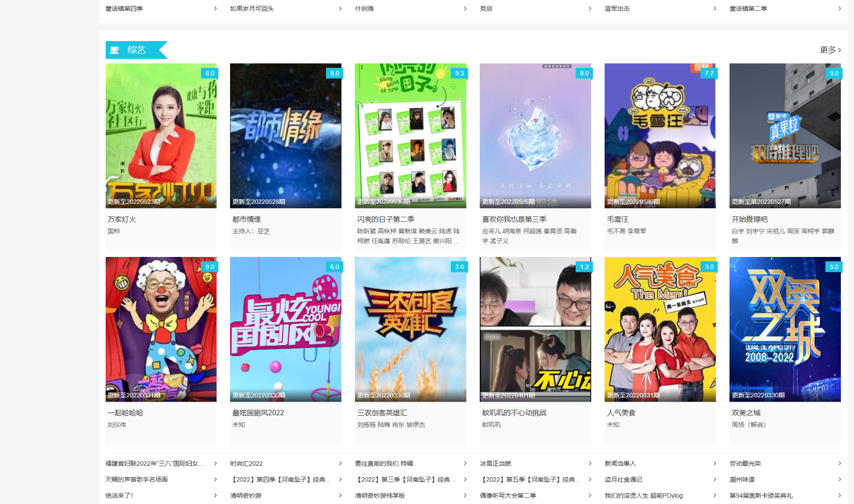Click the 1.2 rating badge on 蚊叽叽

pos(584,267)
